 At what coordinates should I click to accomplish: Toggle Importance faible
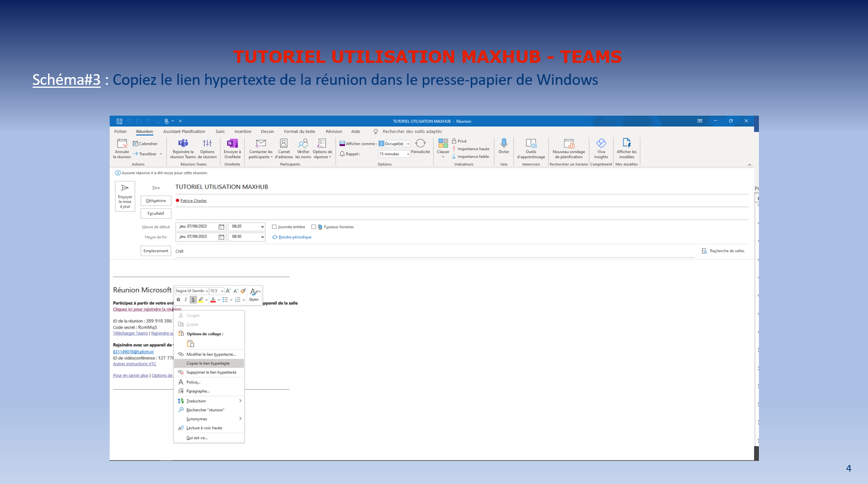471,157
